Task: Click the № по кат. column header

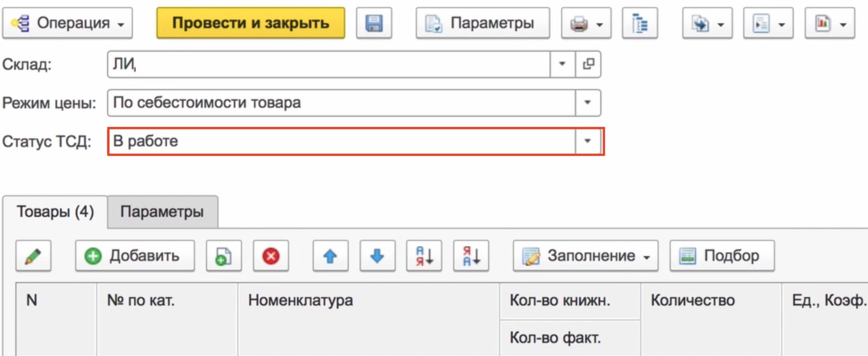Action: click(x=167, y=319)
